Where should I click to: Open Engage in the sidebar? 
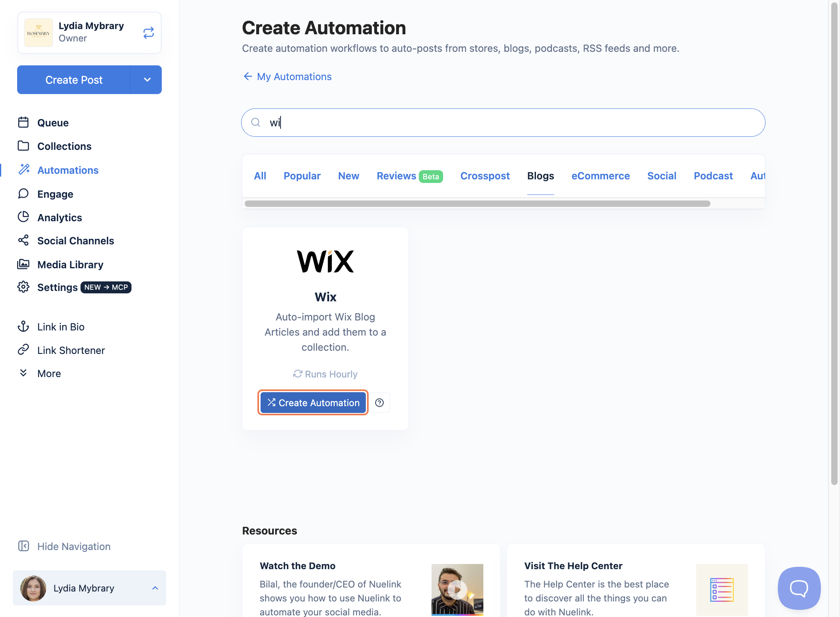(x=55, y=194)
